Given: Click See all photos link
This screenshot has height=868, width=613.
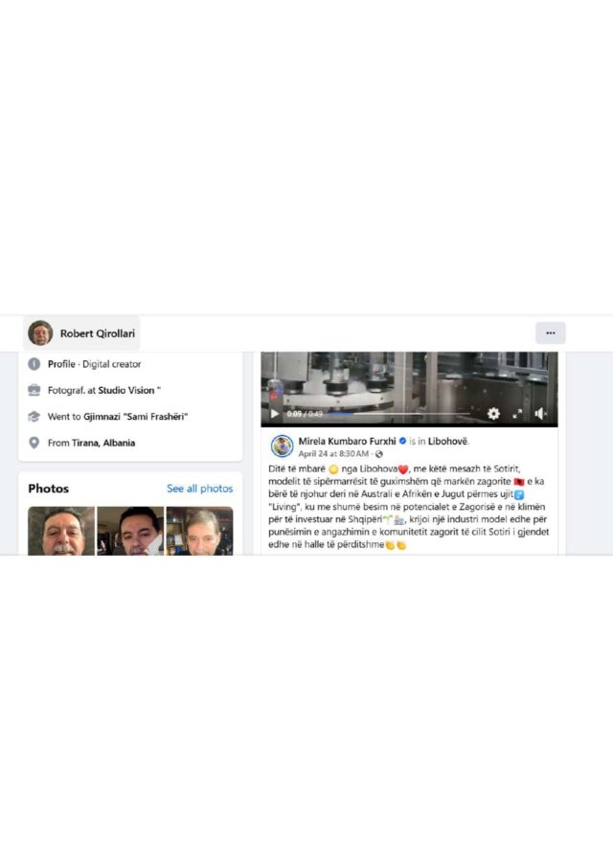Looking at the screenshot, I should point(200,489).
